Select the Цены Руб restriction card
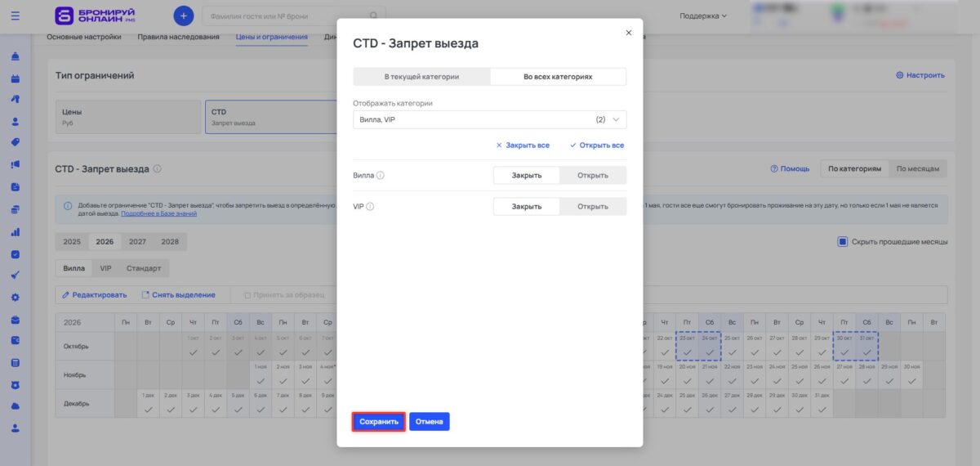This screenshot has width=980, height=466. 128,117
